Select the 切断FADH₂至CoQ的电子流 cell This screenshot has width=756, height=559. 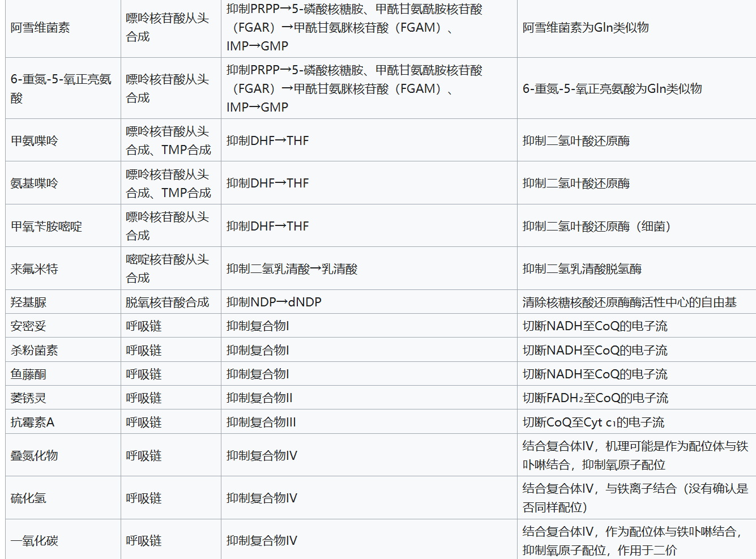(x=595, y=398)
